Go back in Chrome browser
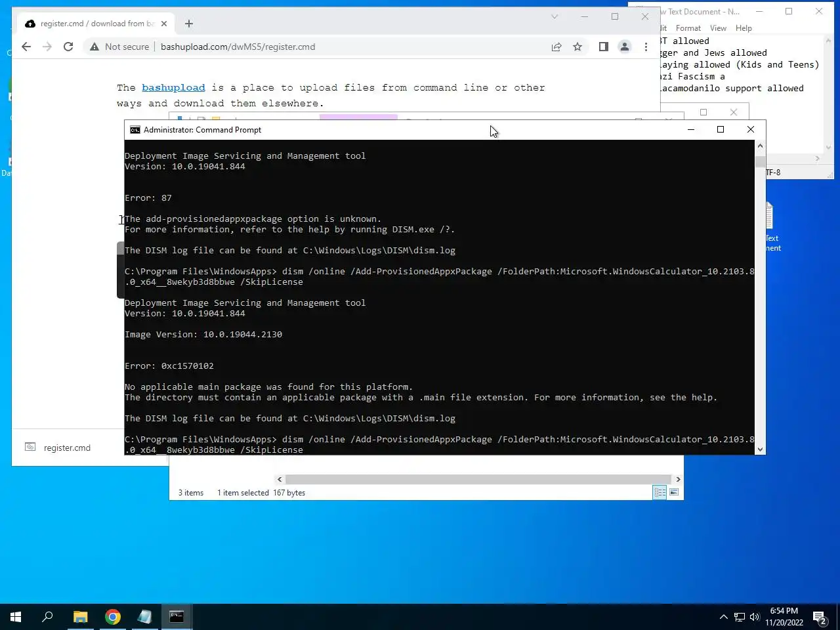 [x=26, y=47]
